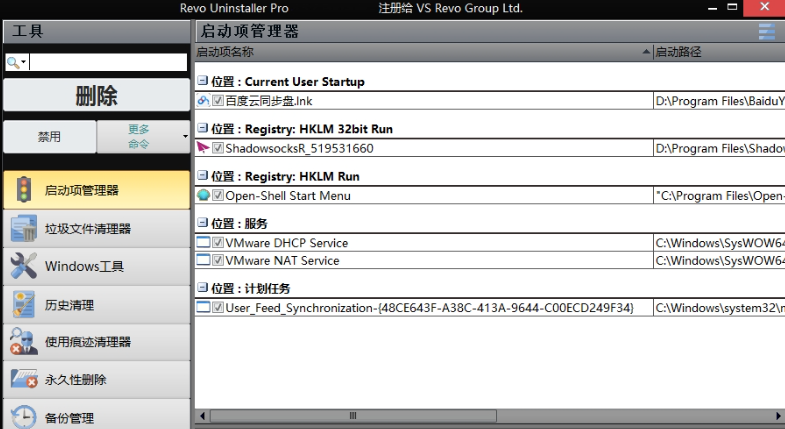
Task: Open the search filter dropdown arrow
Action: coord(24,62)
